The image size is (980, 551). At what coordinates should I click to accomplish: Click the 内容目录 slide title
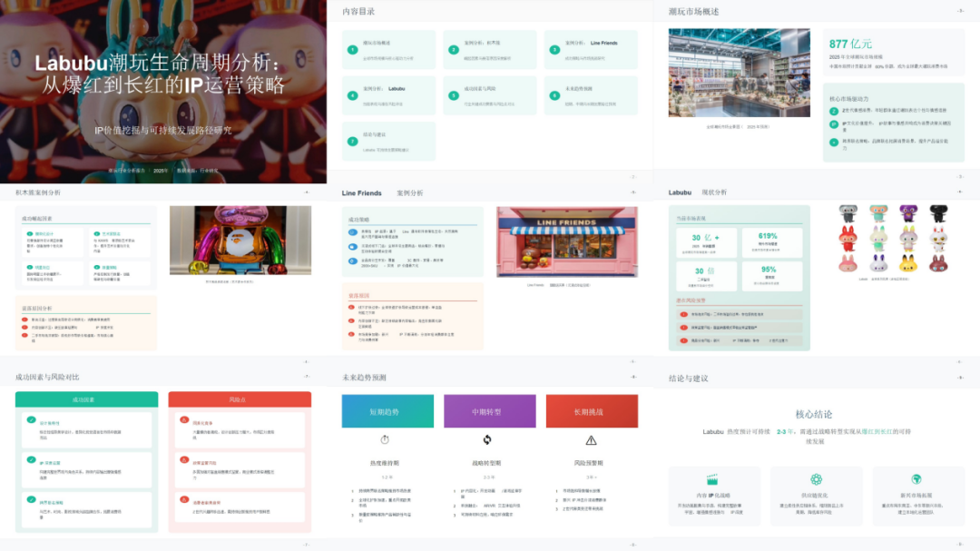coord(358,11)
